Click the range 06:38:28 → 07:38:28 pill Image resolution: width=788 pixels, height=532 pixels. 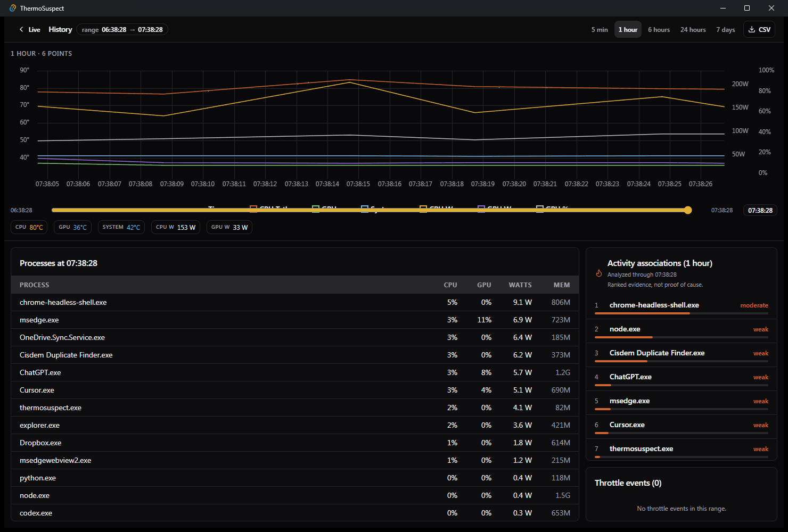pyautogui.click(x=122, y=30)
